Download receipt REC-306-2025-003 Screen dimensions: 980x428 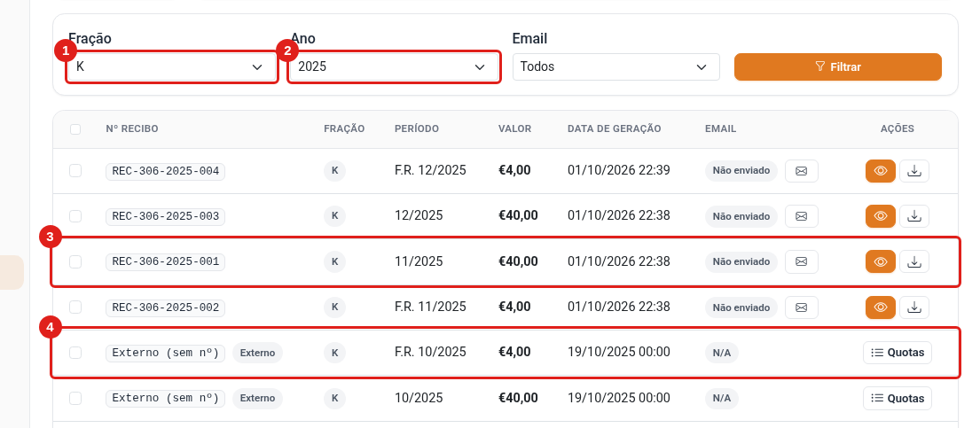pos(914,216)
